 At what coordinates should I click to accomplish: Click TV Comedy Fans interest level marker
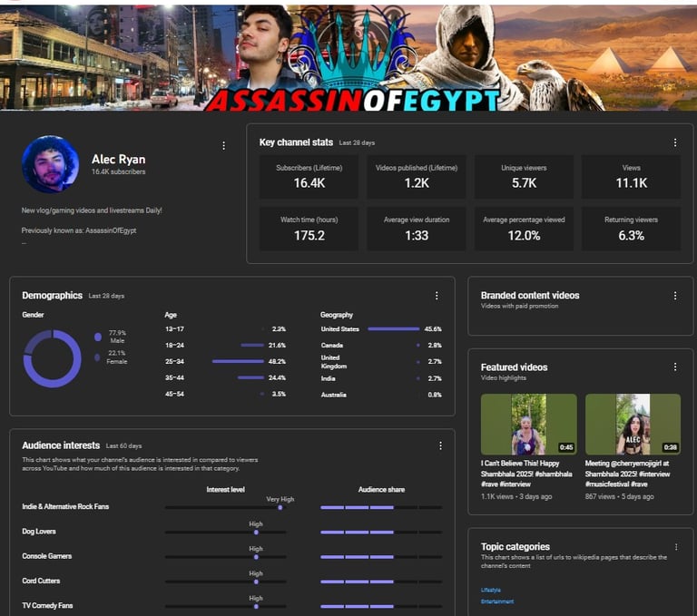tap(256, 606)
